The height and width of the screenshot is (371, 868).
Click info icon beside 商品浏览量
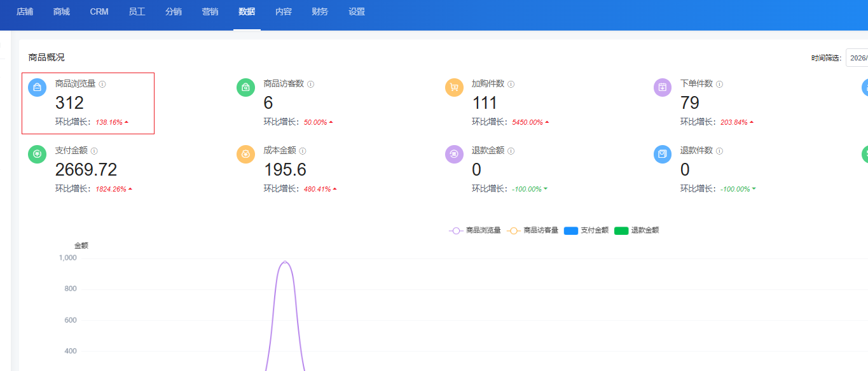click(102, 84)
